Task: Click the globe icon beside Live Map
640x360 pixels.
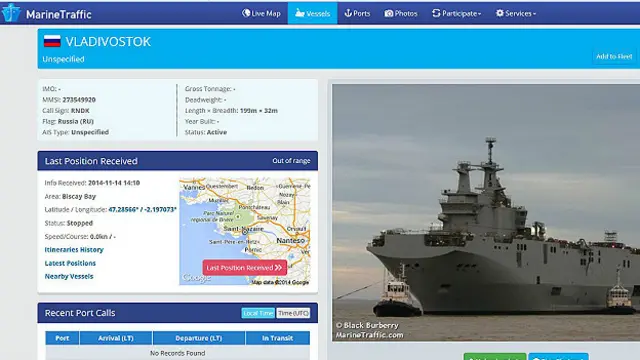Action: tap(246, 13)
